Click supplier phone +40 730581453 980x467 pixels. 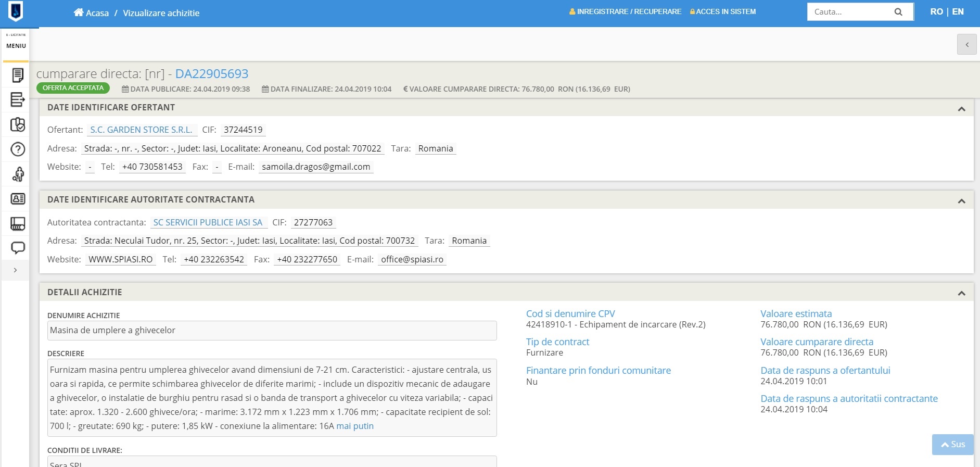152,167
